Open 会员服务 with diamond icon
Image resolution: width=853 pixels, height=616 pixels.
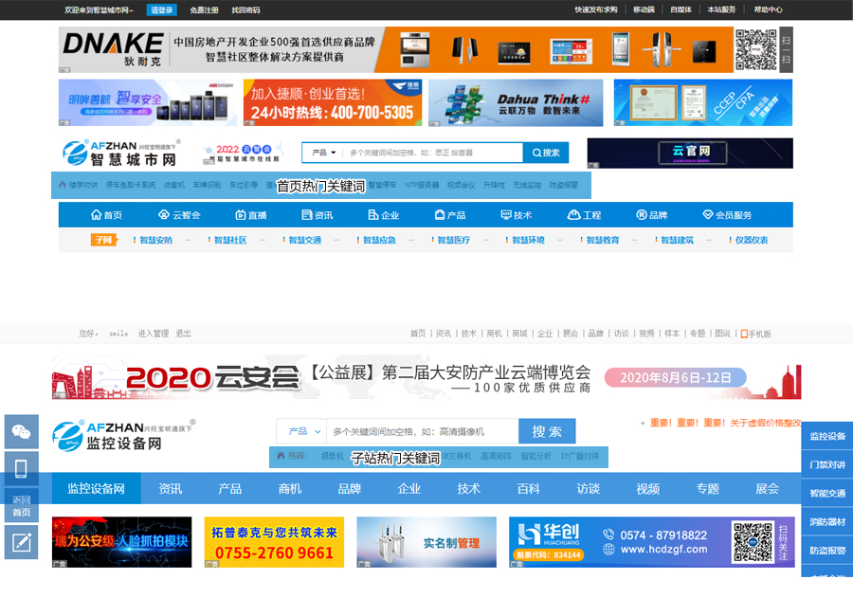click(x=727, y=215)
